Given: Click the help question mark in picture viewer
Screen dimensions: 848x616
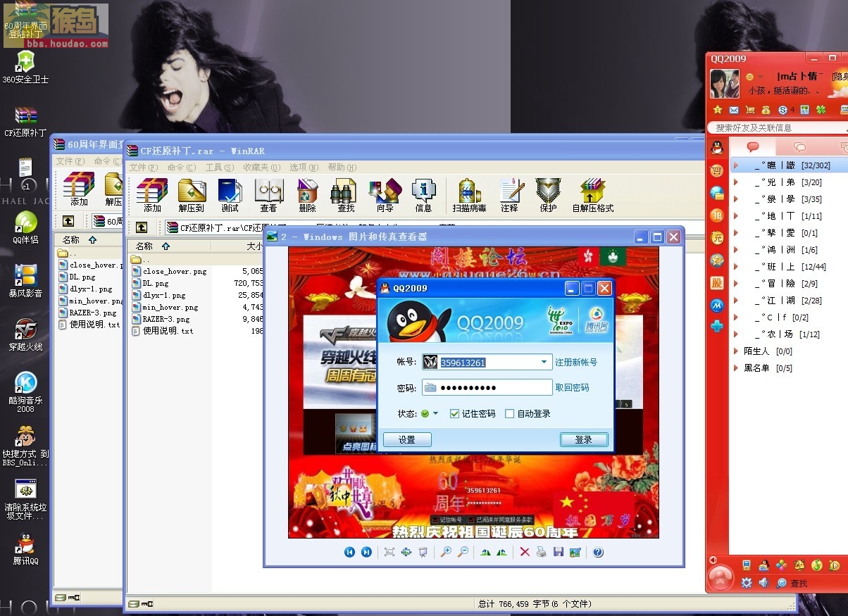Looking at the screenshot, I should (598, 553).
